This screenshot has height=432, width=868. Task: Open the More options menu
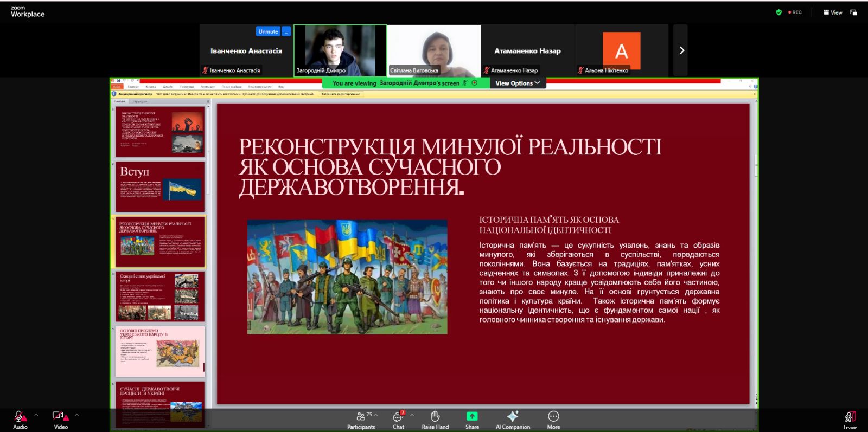[553, 420]
